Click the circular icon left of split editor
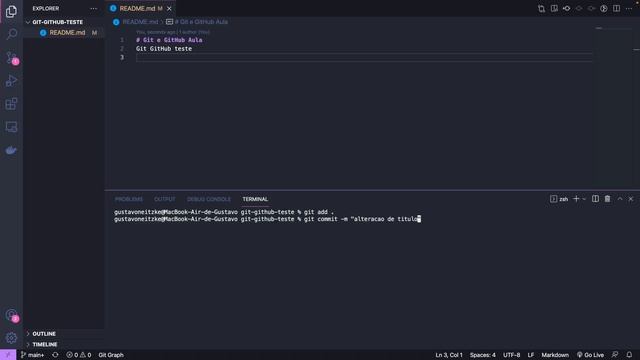 [604, 9]
